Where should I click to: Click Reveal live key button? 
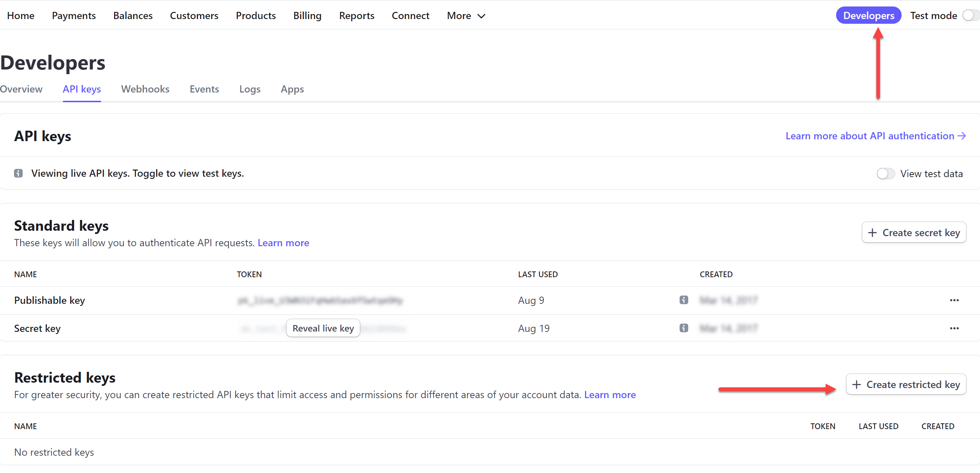click(323, 328)
